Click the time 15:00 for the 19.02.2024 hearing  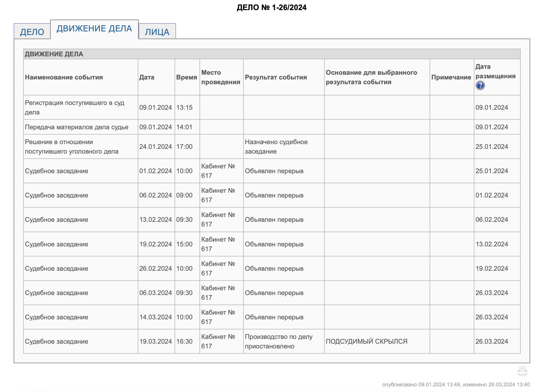(184, 244)
